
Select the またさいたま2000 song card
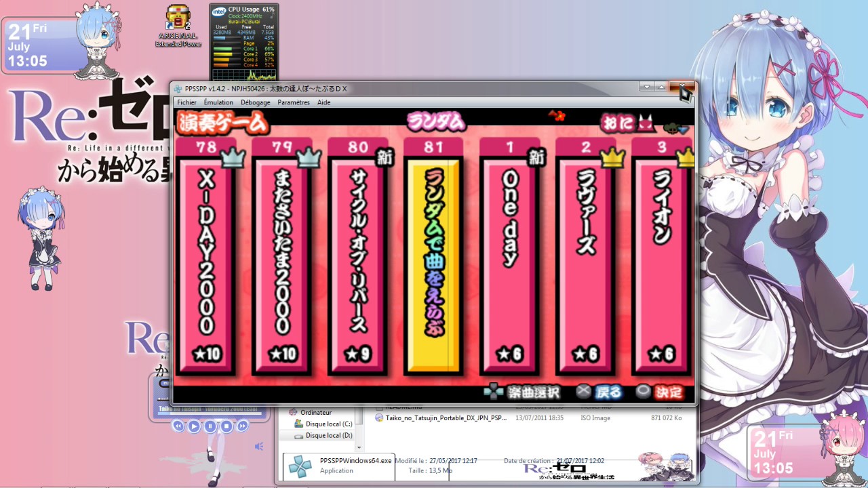pyautogui.click(x=282, y=258)
